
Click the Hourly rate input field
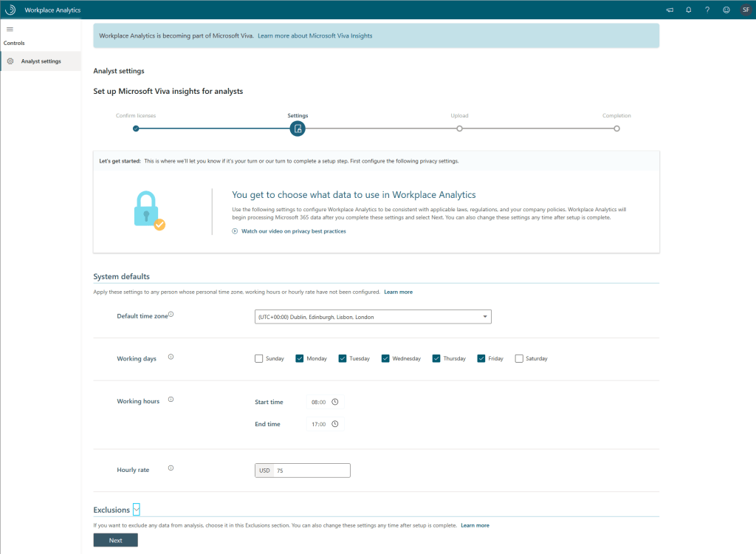311,471
